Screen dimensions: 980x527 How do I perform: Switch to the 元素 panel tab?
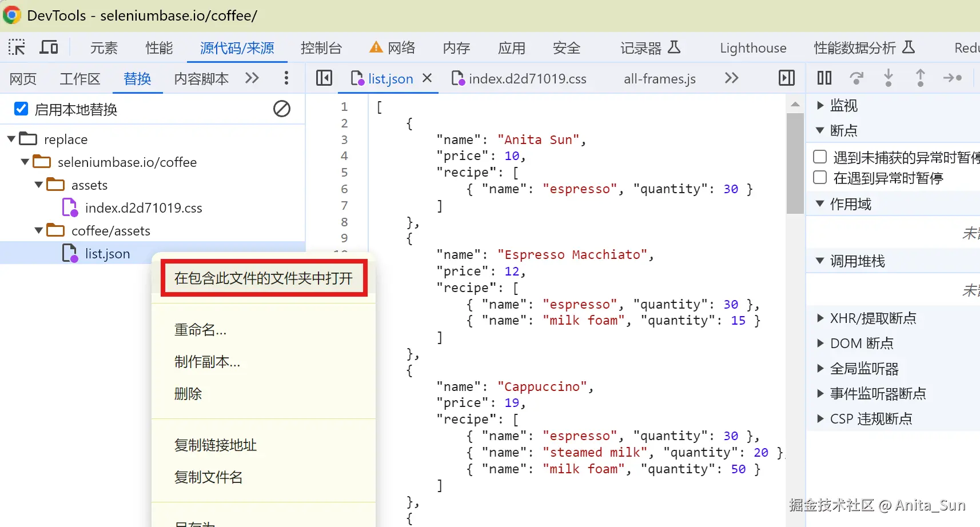[x=104, y=48]
